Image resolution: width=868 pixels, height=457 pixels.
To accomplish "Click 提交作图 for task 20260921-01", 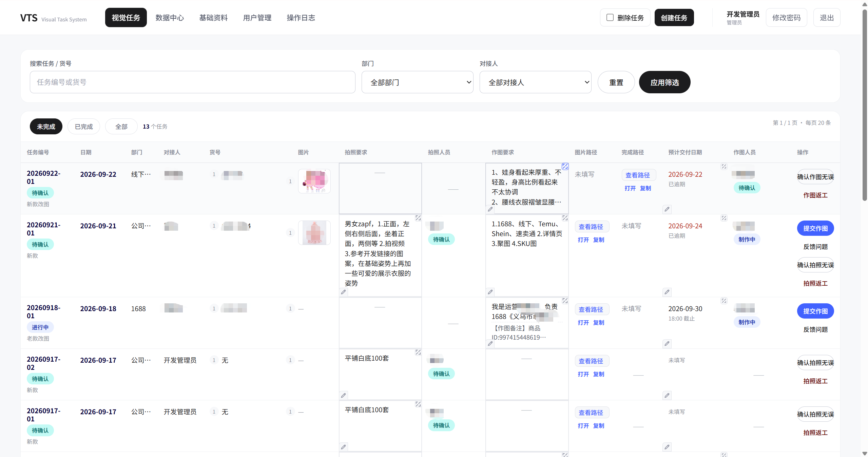I will click(815, 228).
